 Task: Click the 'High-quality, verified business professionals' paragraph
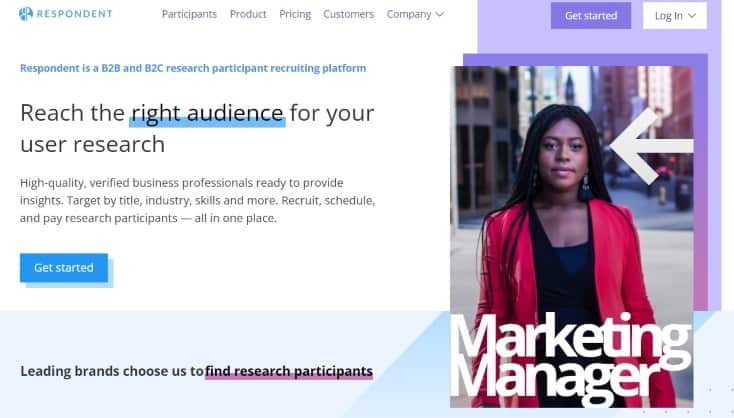tap(198, 200)
